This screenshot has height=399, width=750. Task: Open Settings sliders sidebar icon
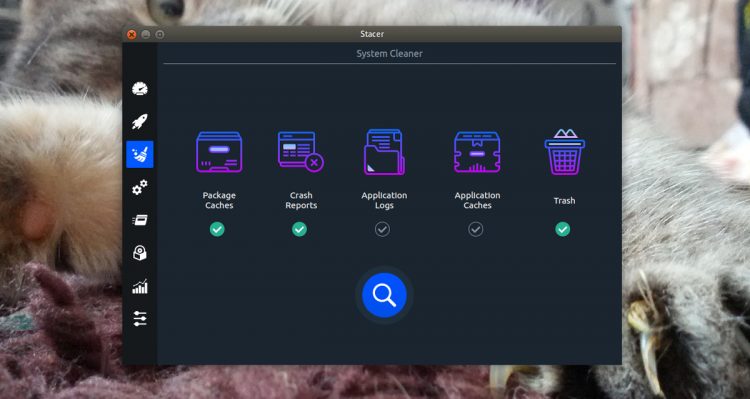(140, 319)
